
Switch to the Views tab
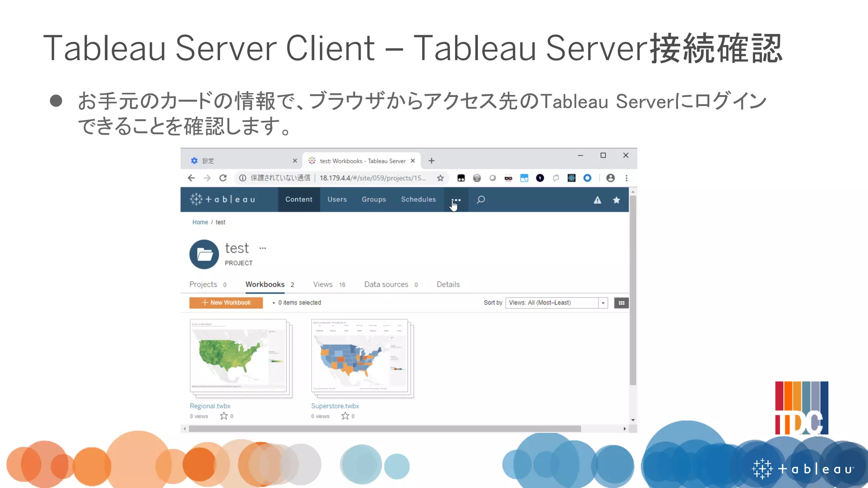pyautogui.click(x=329, y=284)
